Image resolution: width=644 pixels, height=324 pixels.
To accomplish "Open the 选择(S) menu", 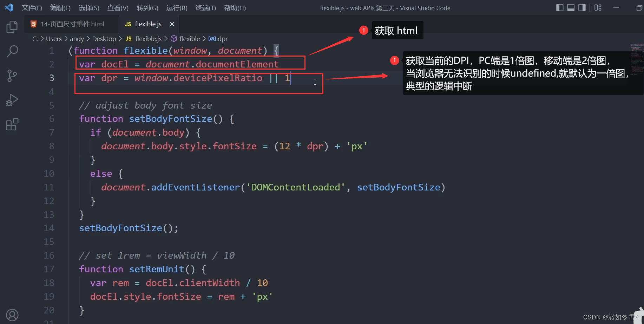I will click(89, 8).
